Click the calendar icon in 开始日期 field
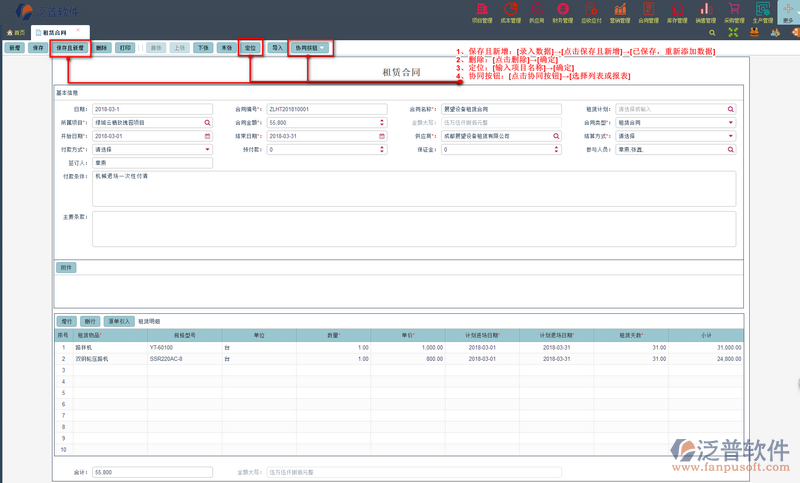The height and width of the screenshot is (483, 800). point(208,136)
